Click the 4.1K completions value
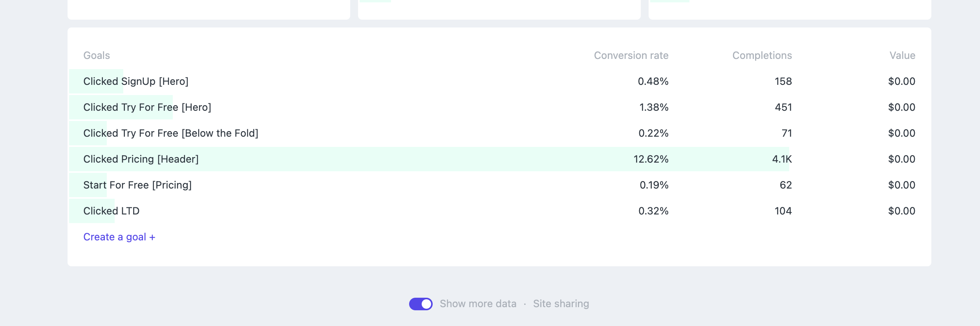The height and width of the screenshot is (326, 980). pyautogui.click(x=782, y=159)
